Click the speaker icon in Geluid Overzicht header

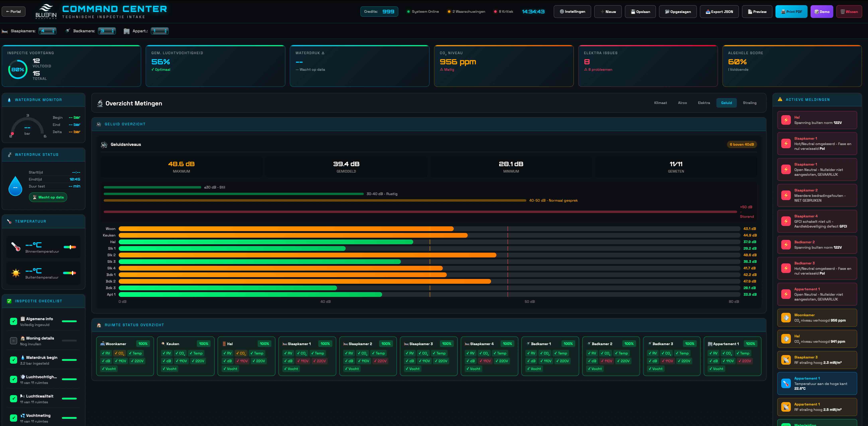pyautogui.click(x=99, y=124)
